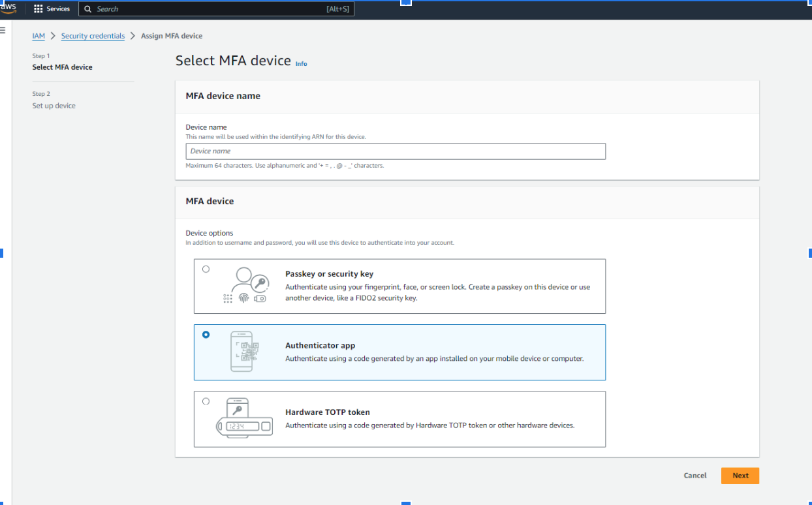
Task: Open Security credentials breadcrumb link
Action: click(x=93, y=36)
